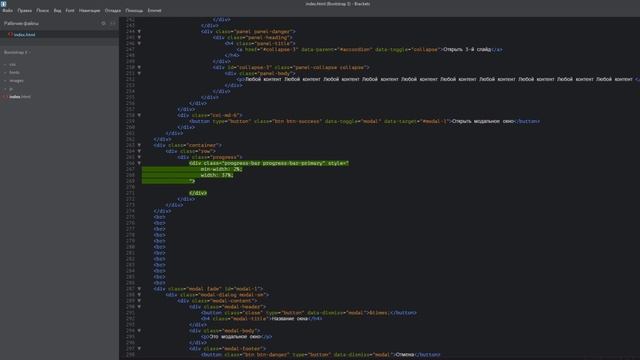Click the col-md-6 div line
640x360 pixels.
click(210, 115)
